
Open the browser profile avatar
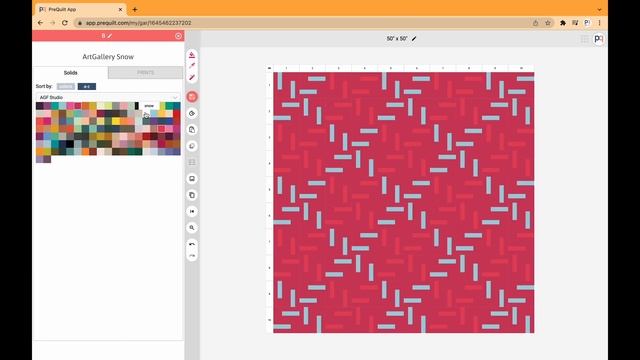pos(587,23)
